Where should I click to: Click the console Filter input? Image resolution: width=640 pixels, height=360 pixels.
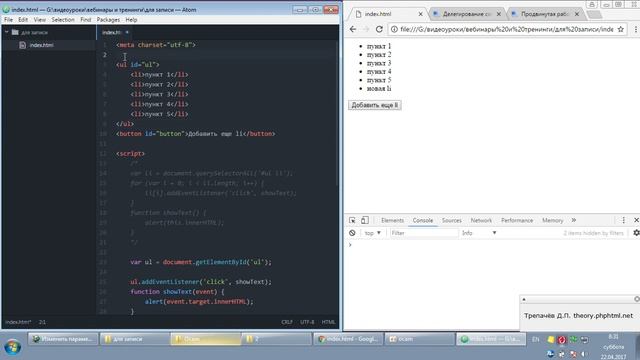423,233
